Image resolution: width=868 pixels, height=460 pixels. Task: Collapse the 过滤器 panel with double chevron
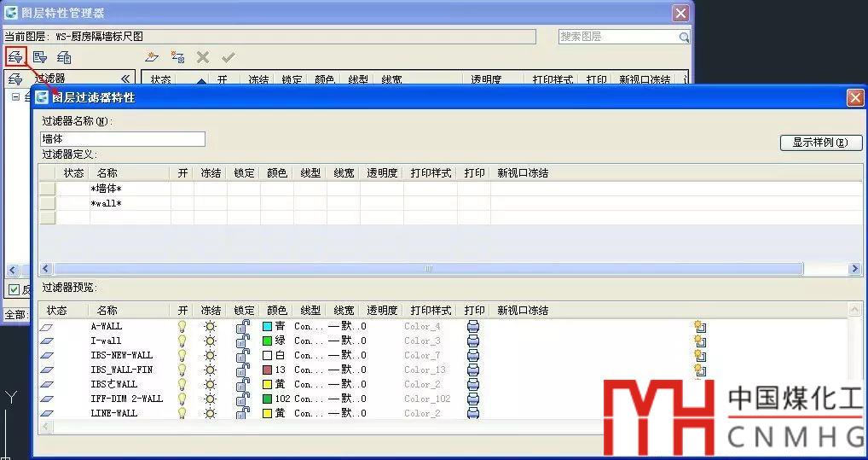tap(125, 79)
